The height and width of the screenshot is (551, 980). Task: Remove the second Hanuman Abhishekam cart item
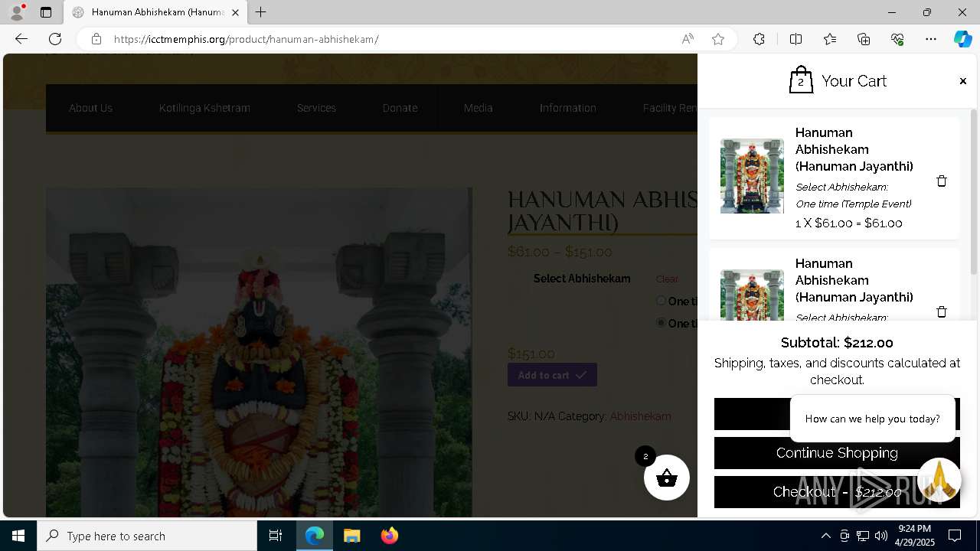coord(942,311)
